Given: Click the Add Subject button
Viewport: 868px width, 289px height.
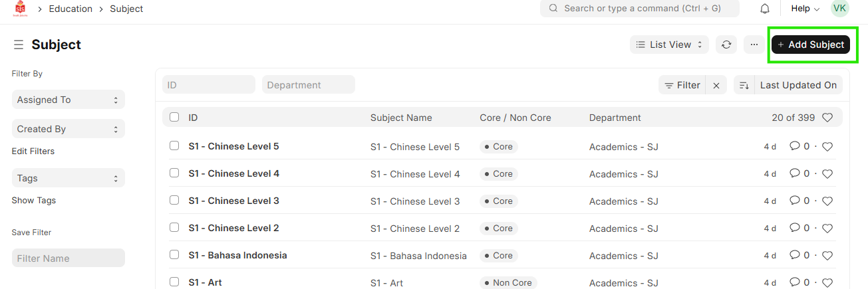Looking at the screenshot, I should coord(810,45).
